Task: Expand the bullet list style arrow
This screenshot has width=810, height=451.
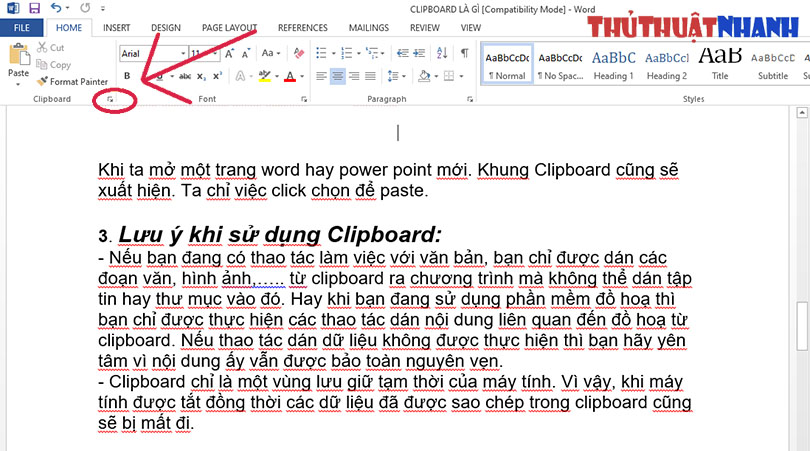Action: (x=333, y=53)
